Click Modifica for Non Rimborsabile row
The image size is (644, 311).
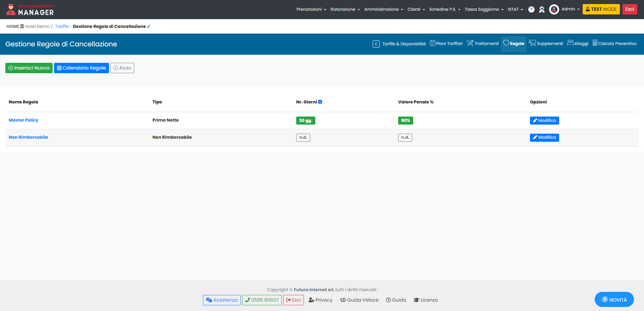click(544, 137)
